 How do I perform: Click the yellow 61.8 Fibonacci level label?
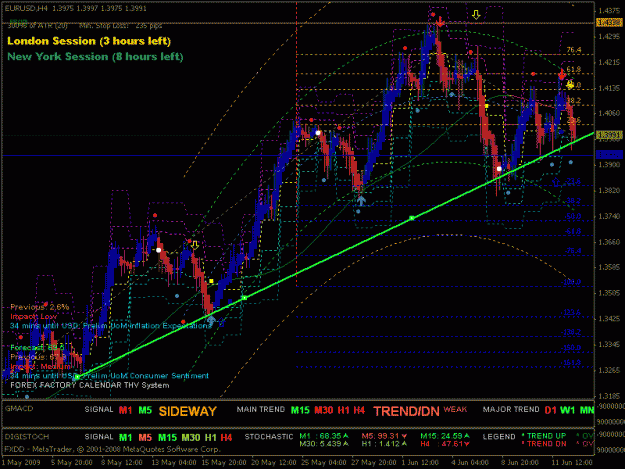pos(574,69)
